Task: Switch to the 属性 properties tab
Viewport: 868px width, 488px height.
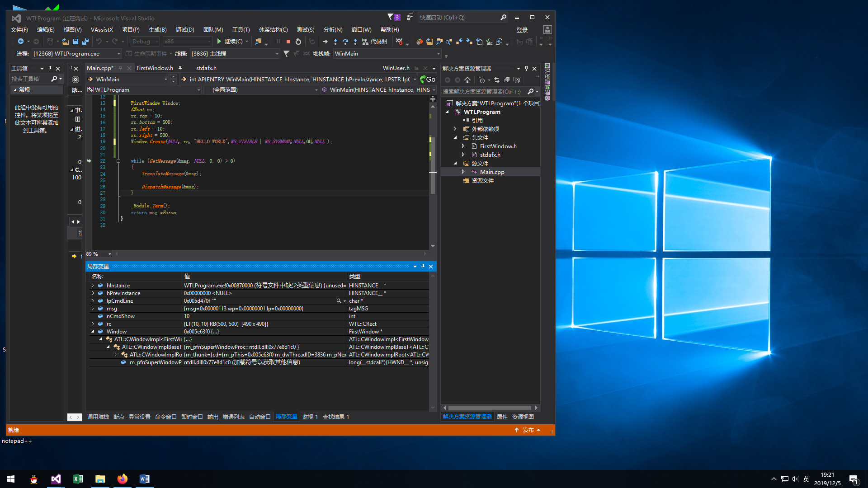Action: (502, 417)
